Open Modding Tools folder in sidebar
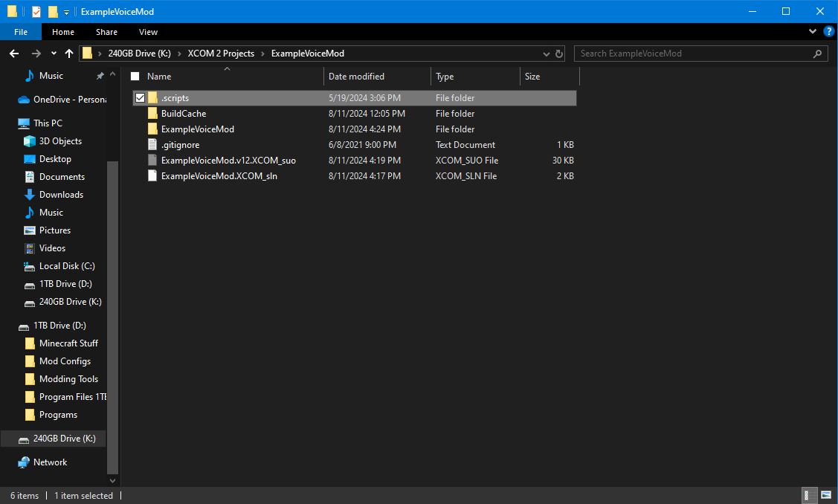Viewport: 838px width, 504px height. pyautogui.click(x=62, y=379)
